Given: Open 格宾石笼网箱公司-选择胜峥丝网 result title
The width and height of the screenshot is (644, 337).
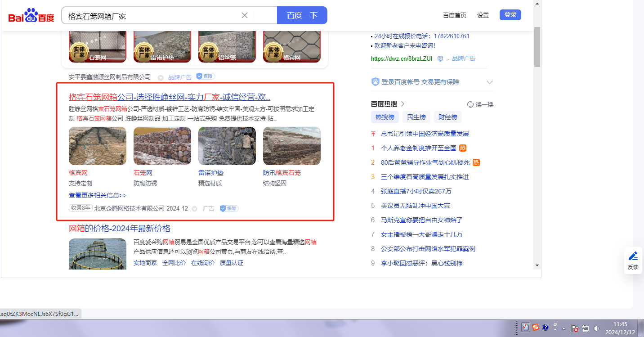Looking at the screenshot, I should pos(170,97).
